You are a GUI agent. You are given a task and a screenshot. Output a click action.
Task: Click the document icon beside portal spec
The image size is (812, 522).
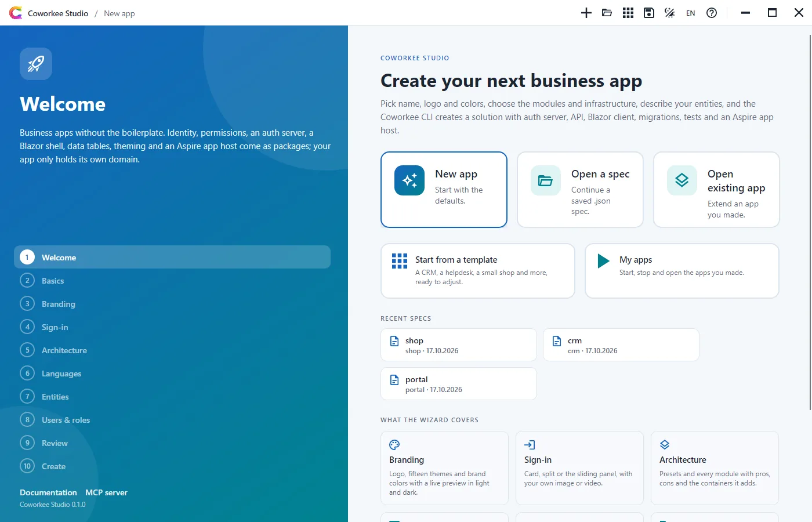(394, 380)
